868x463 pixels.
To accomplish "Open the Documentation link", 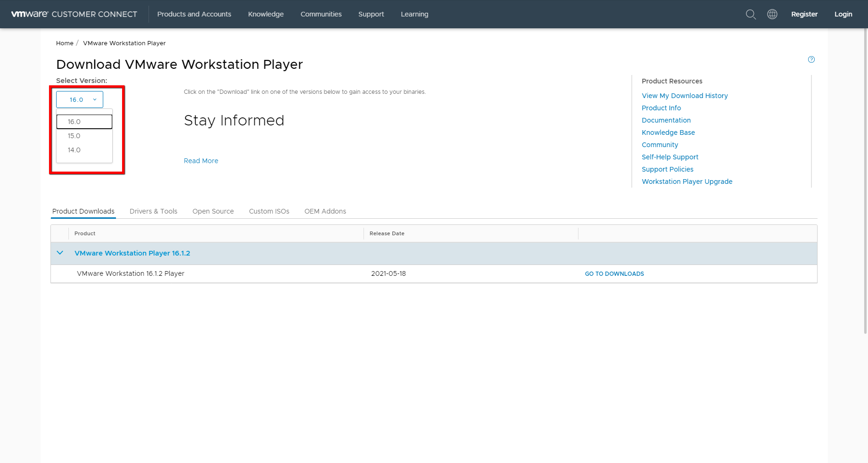I will point(666,120).
